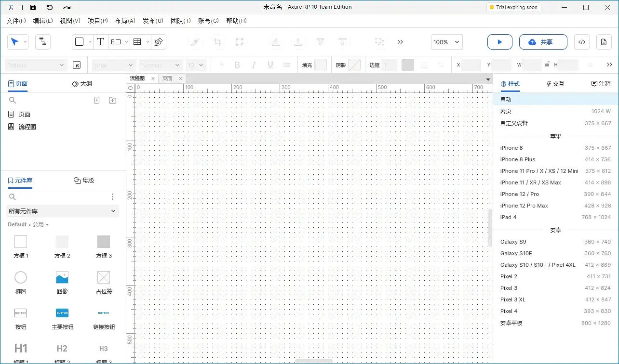Image resolution: width=619 pixels, height=364 pixels.
Task: Click the add new page icon
Action: coord(96,100)
